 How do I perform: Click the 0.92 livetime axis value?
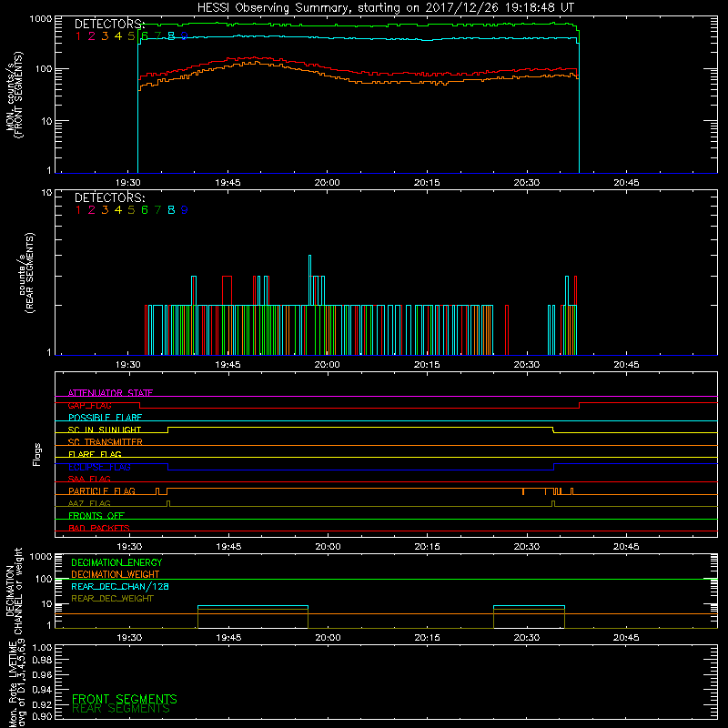coord(42,704)
